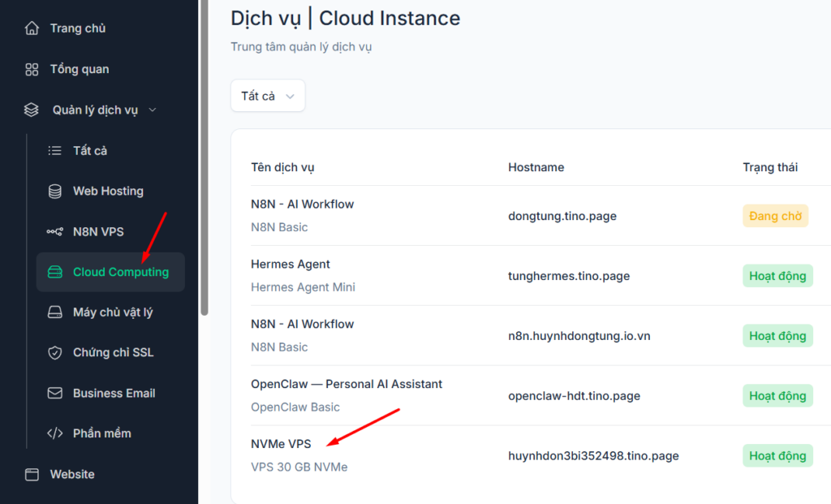Open the NVMe VPS service
This screenshot has height=504, width=831.
pyautogui.click(x=281, y=444)
